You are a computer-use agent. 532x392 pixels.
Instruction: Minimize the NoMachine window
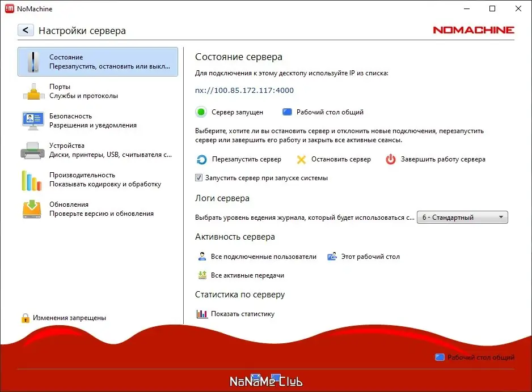467,9
